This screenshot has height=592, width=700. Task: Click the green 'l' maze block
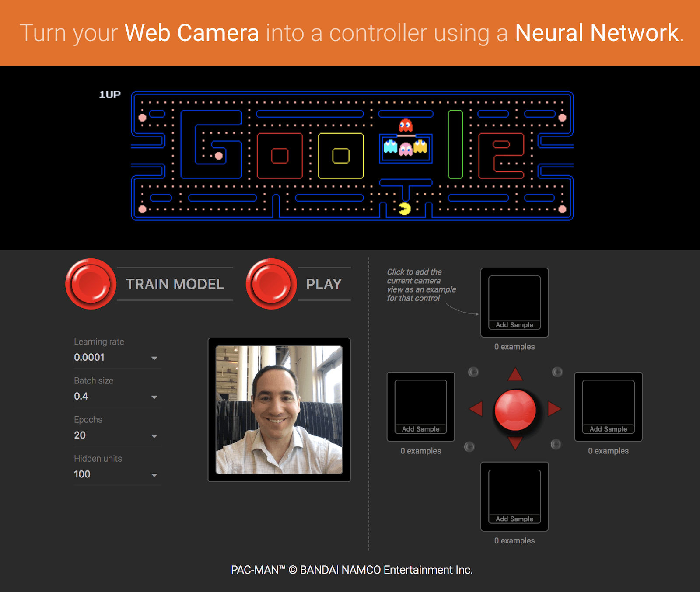point(455,144)
